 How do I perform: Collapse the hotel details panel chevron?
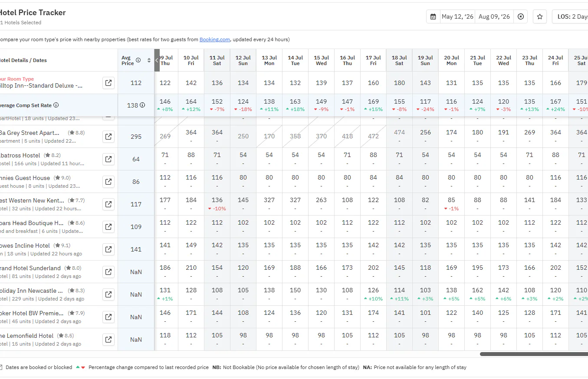click(x=157, y=60)
